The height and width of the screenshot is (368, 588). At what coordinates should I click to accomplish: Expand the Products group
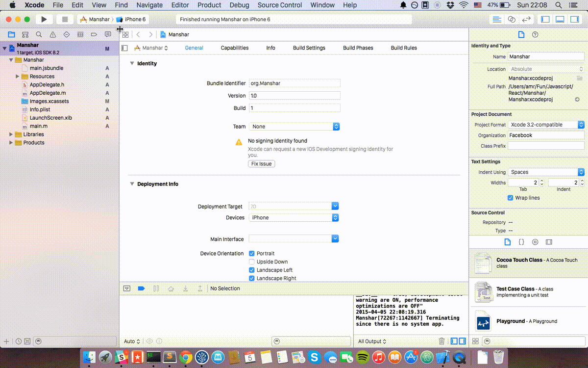click(11, 143)
